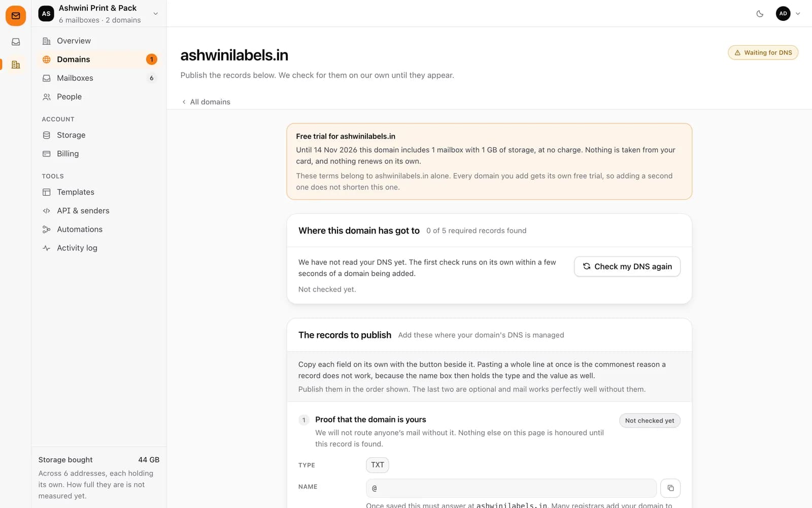This screenshot has height=508, width=812.
Task: Open API & senders
Action: 99,211
